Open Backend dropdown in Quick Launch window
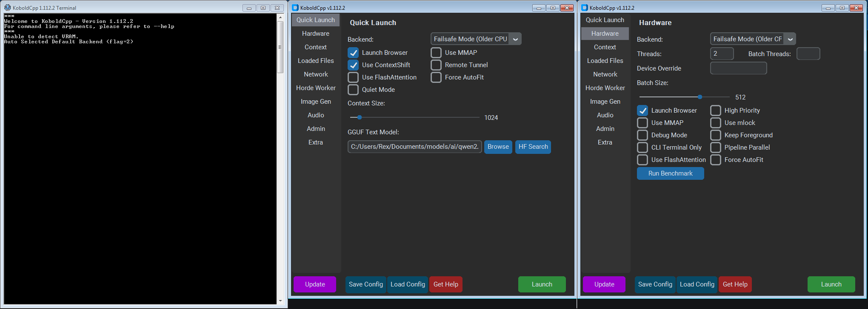The height and width of the screenshot is (309, 868). (x=476, y=39)
